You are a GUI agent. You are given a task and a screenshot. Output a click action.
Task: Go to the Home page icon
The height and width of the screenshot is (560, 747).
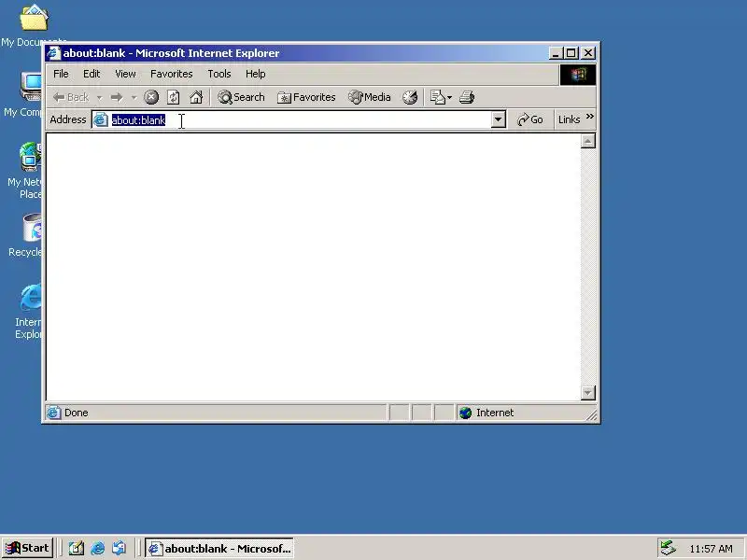click(196, 97)
